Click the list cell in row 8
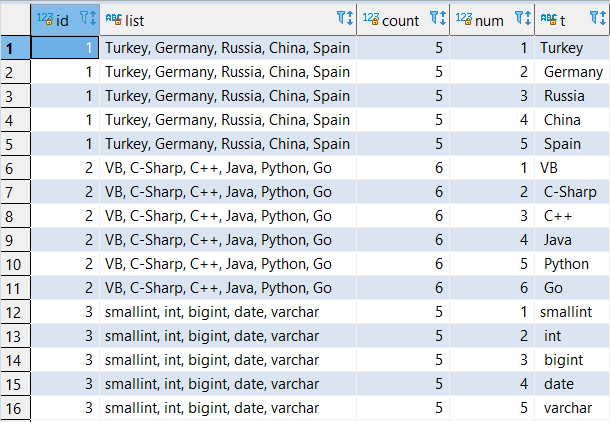The width and height of the screenshot is (610, 422). pyautogui.click(x=228, y=216)
